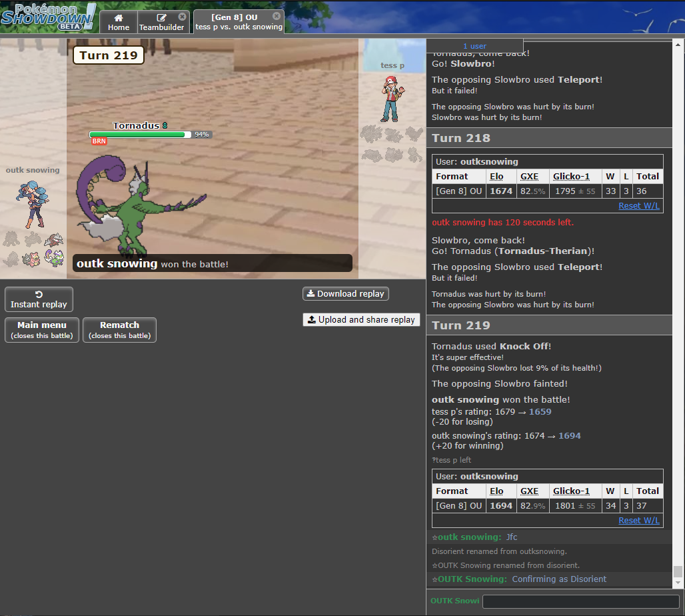
Task: Switch to the Teambuilder tab
Action: pos(162,22)
